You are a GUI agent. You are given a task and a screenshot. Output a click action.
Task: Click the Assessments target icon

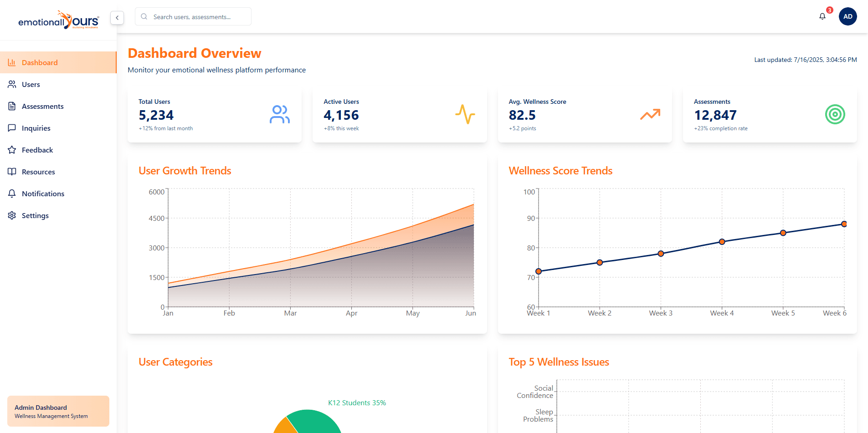tap(835, 114)
